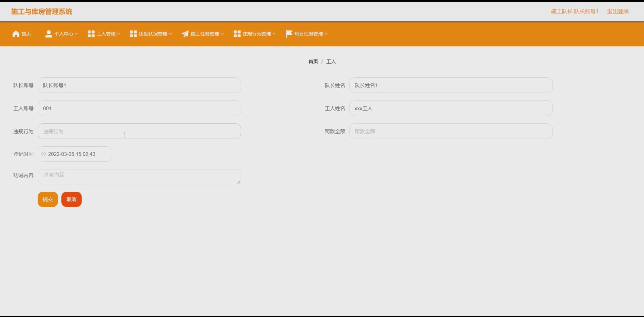Open the 违规行为管理 menu
The image size is (644, 317).
pos(257,34)
